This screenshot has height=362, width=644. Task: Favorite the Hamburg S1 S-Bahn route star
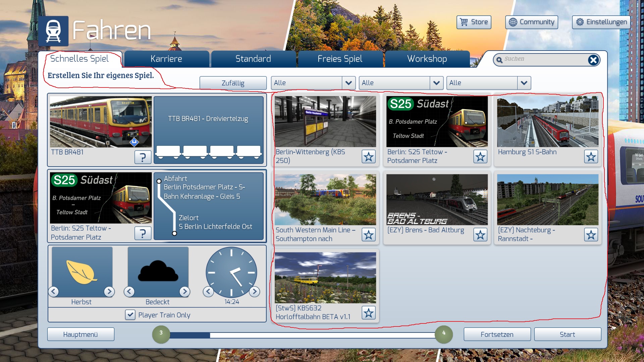(591, 157)
